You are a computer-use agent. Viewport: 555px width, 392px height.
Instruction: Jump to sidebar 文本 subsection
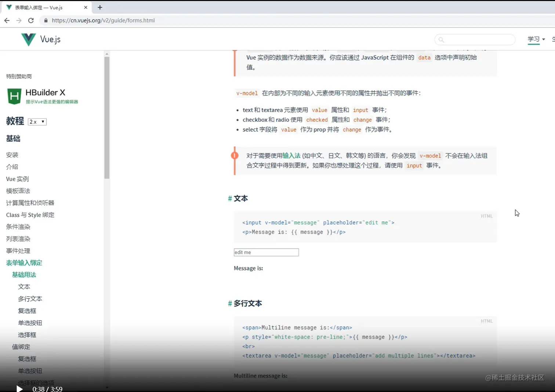(x=24, y=287)
